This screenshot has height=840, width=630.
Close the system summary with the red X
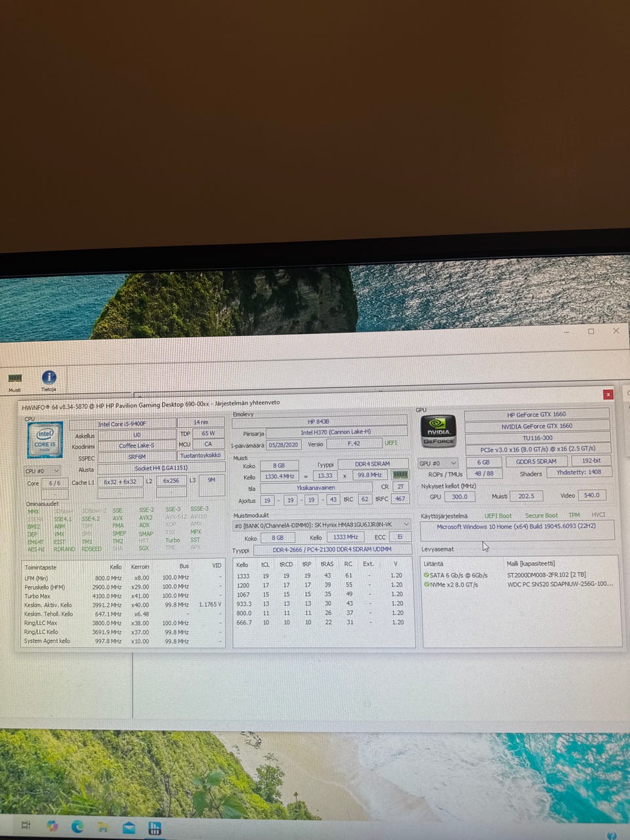pyautogui.click(x=608, y=394)
